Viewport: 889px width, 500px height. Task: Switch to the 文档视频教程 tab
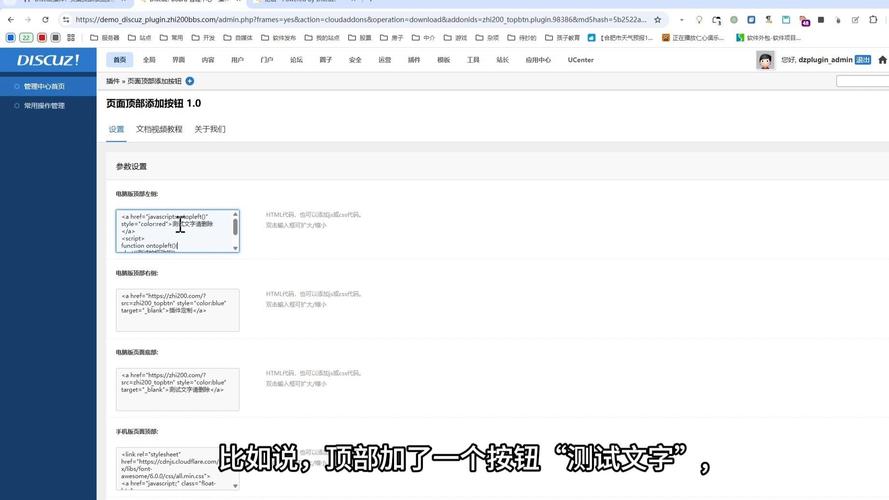pos(159,129)
